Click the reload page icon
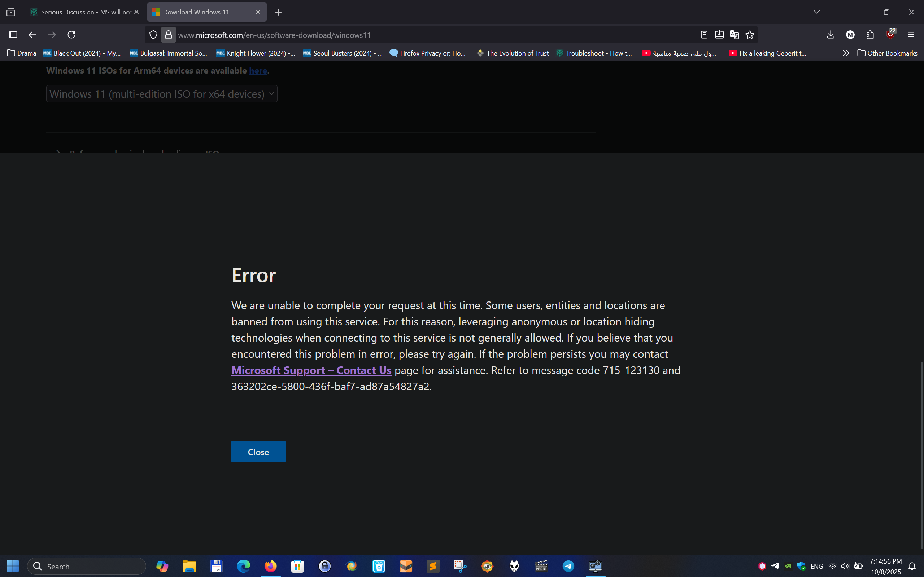The height and width of the screenshot is (577, 924). click(71, 35)
